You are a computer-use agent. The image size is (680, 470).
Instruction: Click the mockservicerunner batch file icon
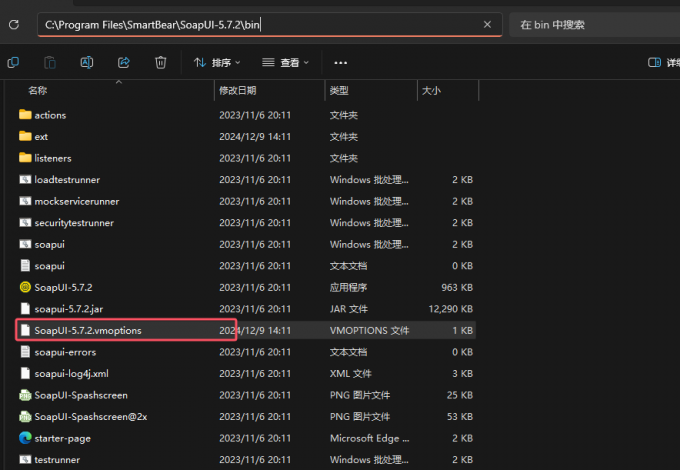point(25,201)
